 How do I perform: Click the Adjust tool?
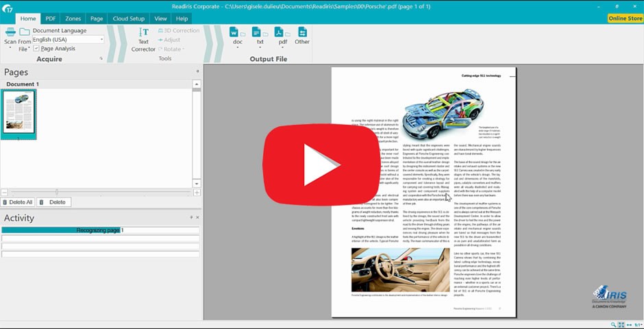[169, 40]
